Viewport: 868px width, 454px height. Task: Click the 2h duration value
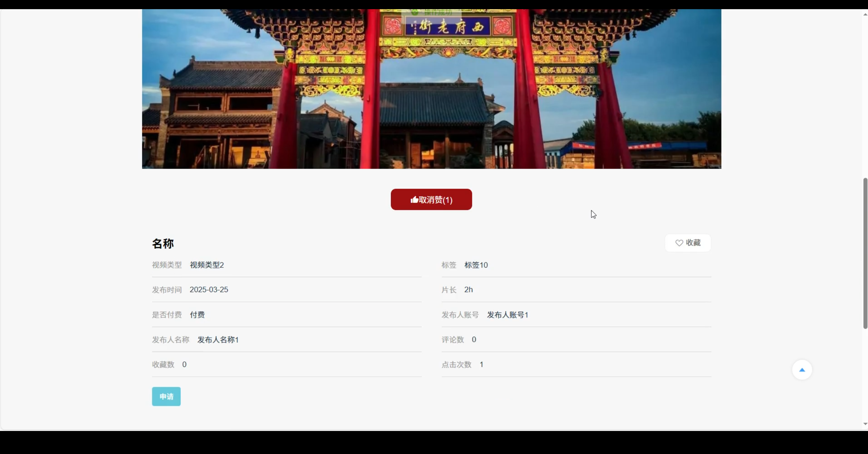click(469, 290)
